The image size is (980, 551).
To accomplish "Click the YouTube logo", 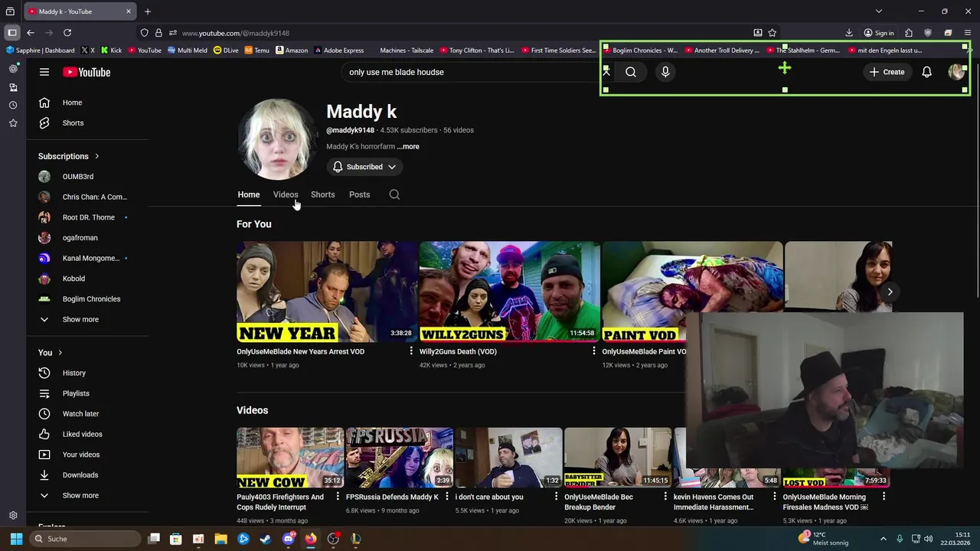I will point(87,72).
